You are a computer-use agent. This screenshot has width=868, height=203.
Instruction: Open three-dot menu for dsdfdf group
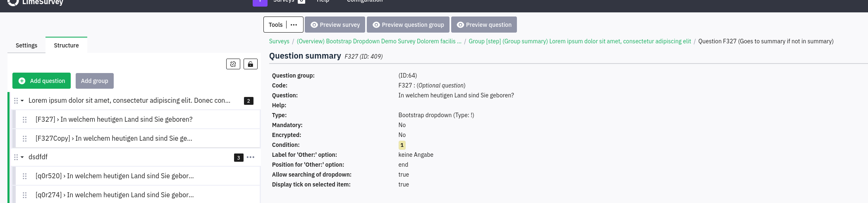point(251,157)
